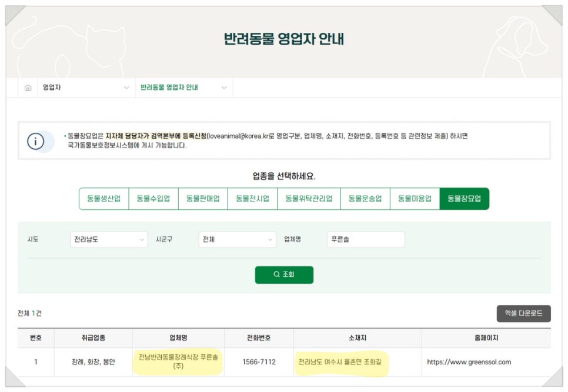568x392 pixels.
Task: Click the 엑셀 다운로드 button
Action: point(523,313)
